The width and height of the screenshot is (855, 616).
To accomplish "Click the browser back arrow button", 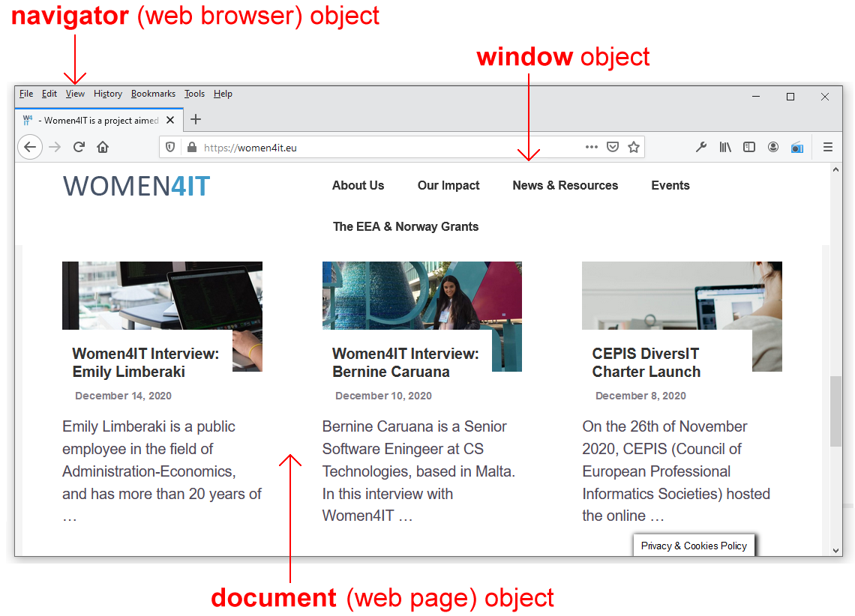I will pyautogui.click(x=29, y=148).
